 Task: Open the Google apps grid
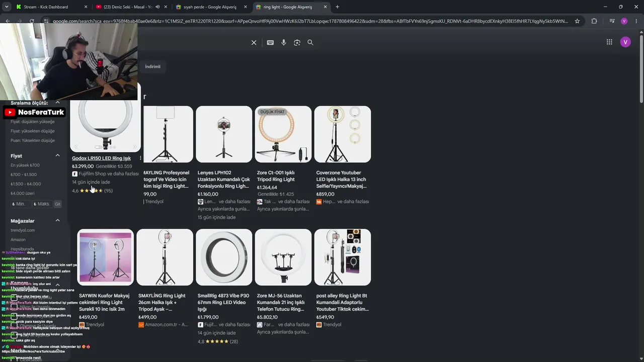coord(609,42)
